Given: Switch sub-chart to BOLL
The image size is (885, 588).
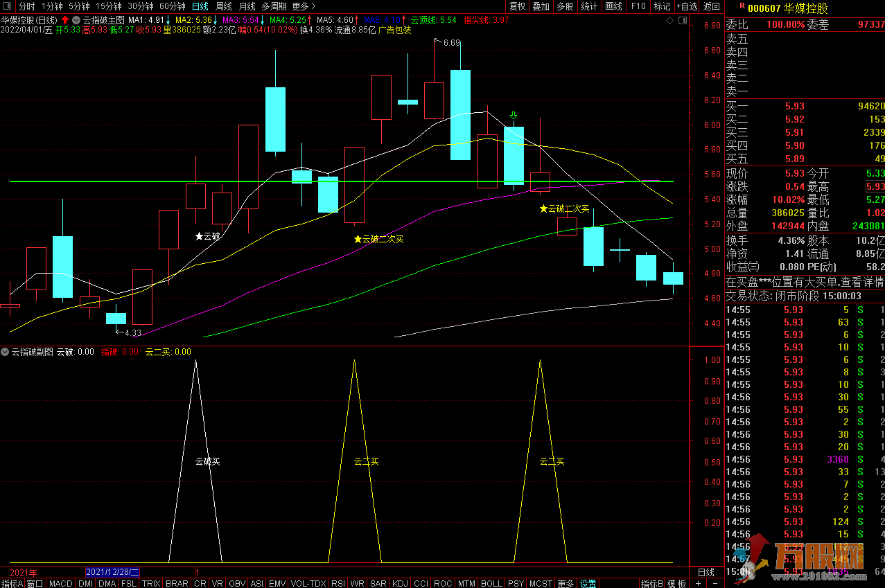Looking at the screenshot, I should coord(491,583).
